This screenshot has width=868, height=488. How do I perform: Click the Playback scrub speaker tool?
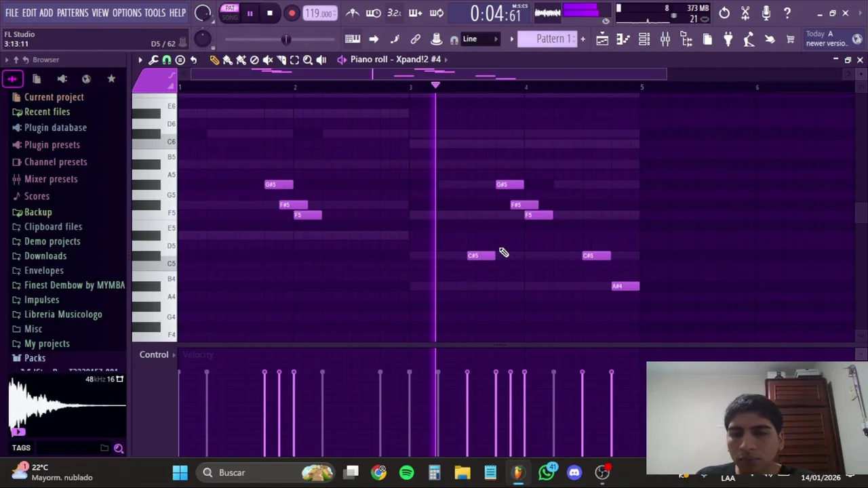[x=321, y=60]
